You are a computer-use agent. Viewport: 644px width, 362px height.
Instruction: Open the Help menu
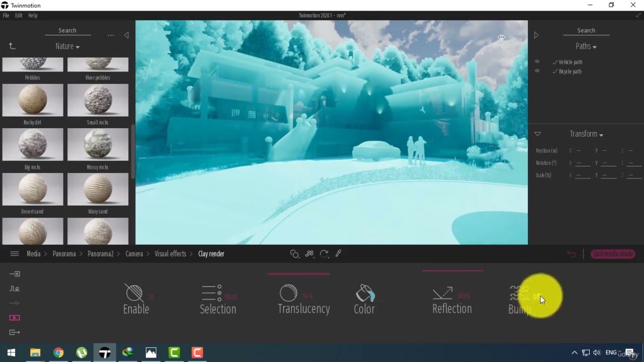[x=33, y=16]
